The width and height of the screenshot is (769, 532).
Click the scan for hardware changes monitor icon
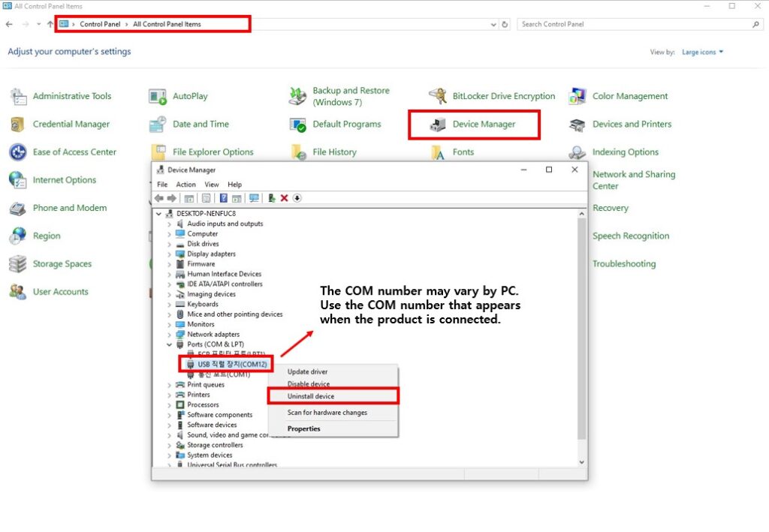click(254, 198)
